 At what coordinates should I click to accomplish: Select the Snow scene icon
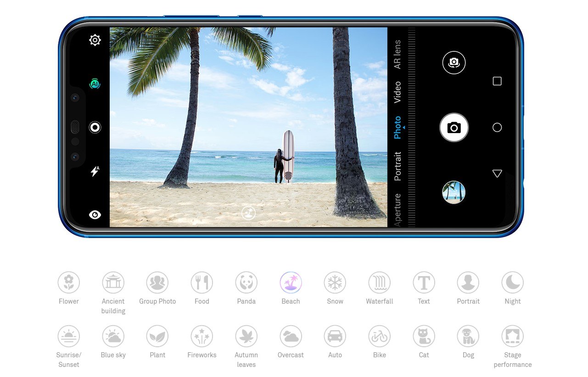[335, 283]
